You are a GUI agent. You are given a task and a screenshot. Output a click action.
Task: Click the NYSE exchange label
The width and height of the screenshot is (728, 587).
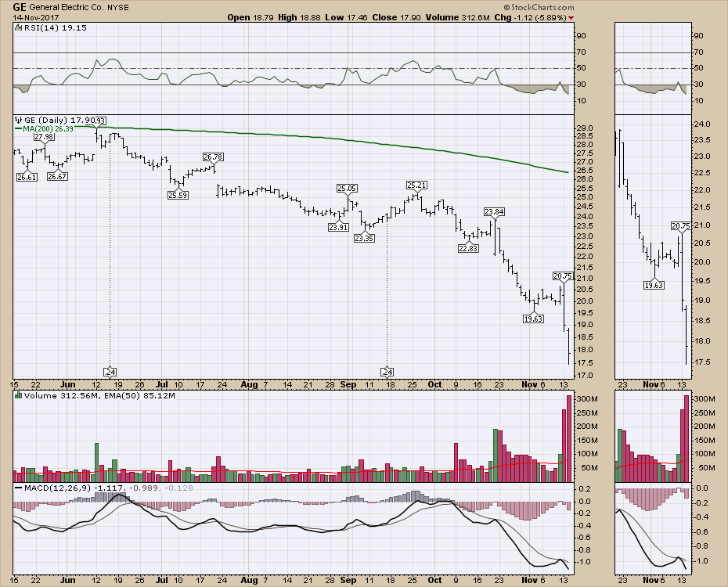click(x=118, y=7)
